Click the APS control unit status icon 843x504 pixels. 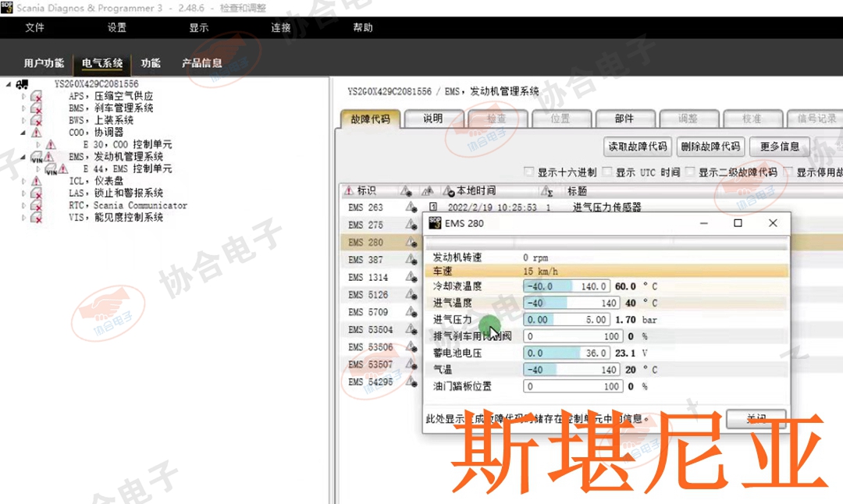pyautogui.click(x=36, y=97)
